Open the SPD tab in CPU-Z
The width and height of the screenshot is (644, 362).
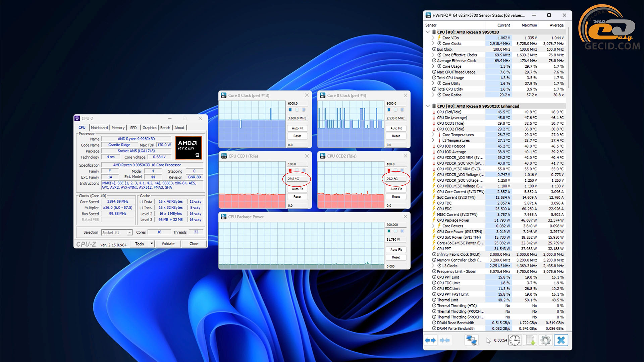coord(133,128)
